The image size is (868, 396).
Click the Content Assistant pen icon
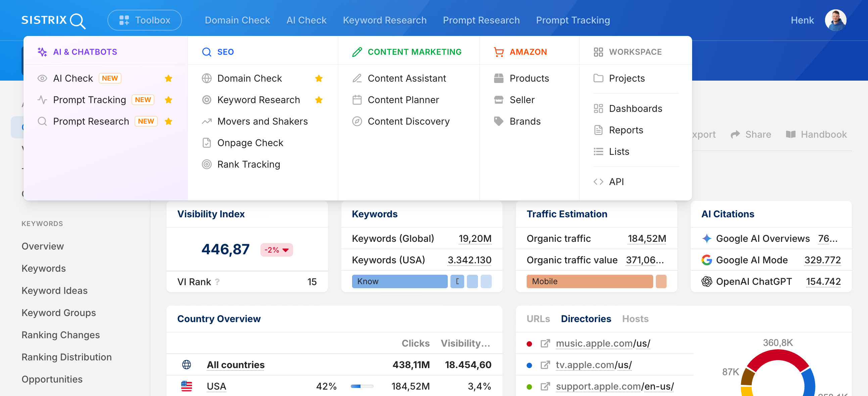(357, 78)
